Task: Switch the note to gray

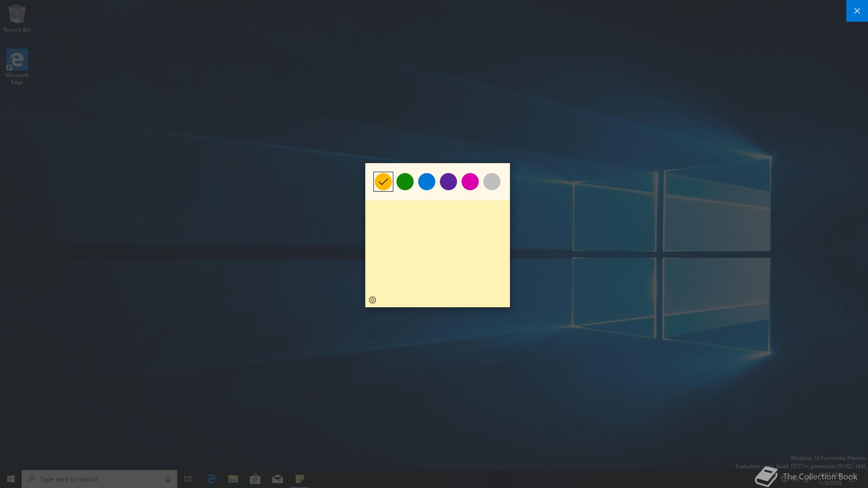Action: tap(491, 182)
